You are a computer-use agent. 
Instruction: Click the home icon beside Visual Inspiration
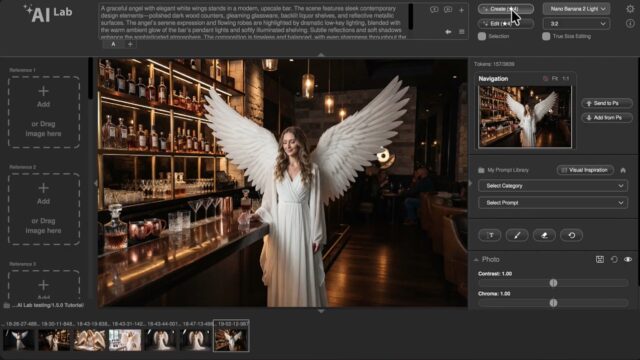(x=623, y=170)
